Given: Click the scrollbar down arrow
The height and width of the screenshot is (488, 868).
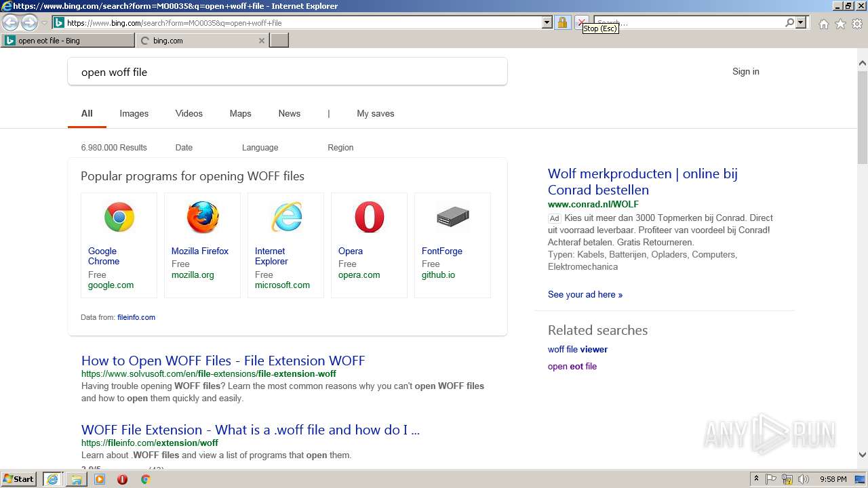Looking at the screenshot, I should (x=863, y=455).
